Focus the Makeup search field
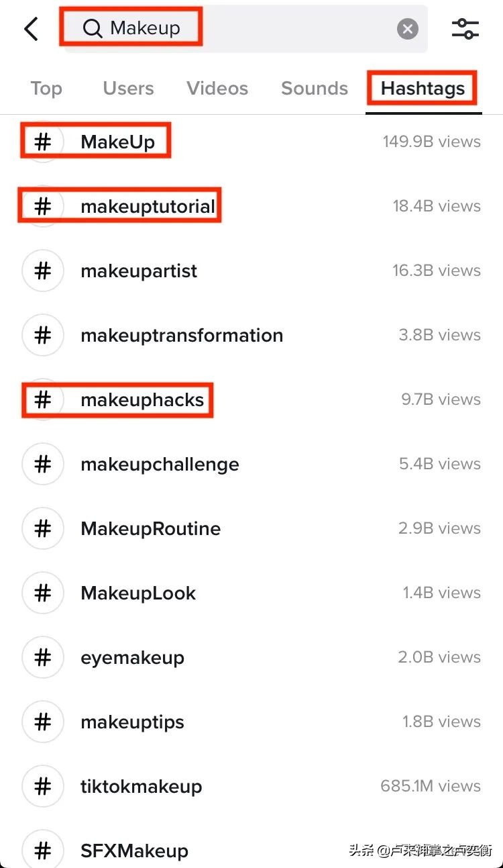503x868 pixels. 241,29
